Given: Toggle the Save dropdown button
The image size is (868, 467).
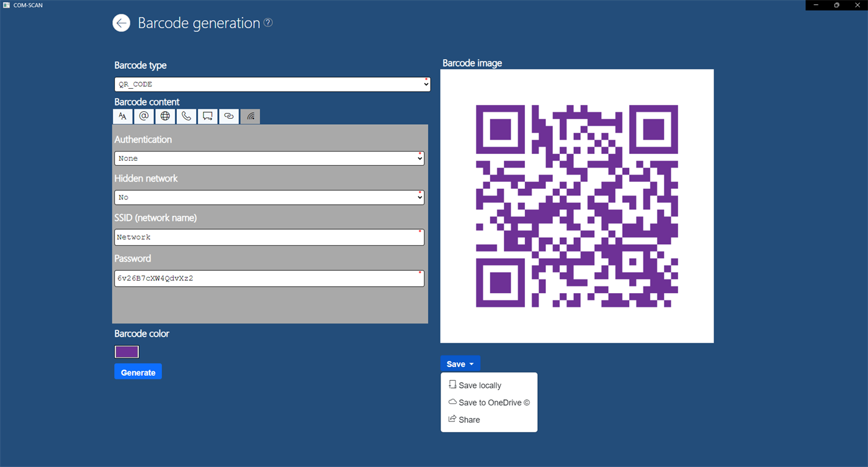Looking at the screenshot, I should coord(460,364).
